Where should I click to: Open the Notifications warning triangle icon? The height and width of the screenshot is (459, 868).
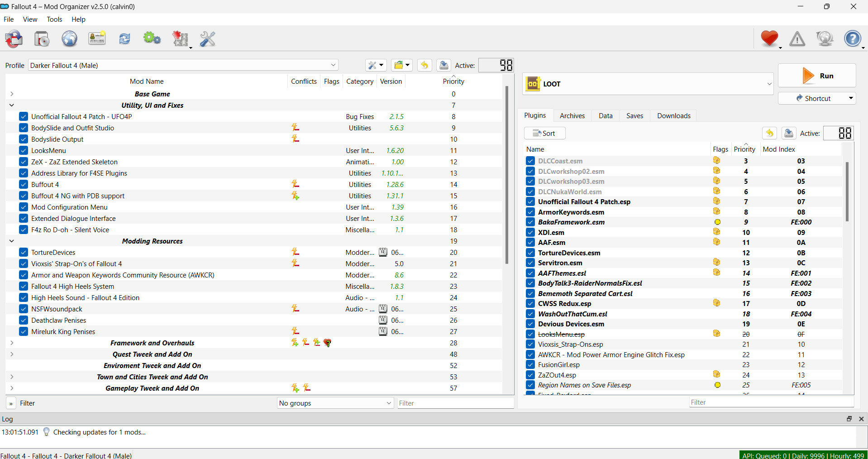[x=797, y=39]
